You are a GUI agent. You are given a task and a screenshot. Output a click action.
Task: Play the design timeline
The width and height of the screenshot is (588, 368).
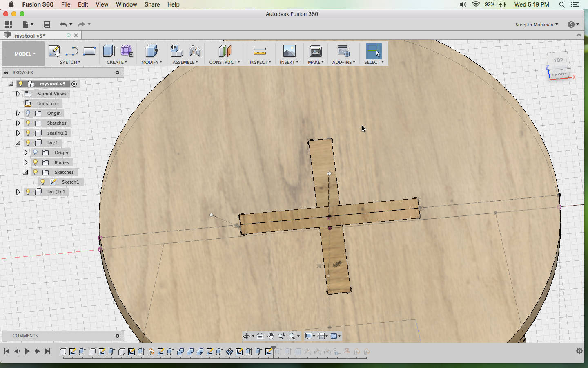click(27, 351)
